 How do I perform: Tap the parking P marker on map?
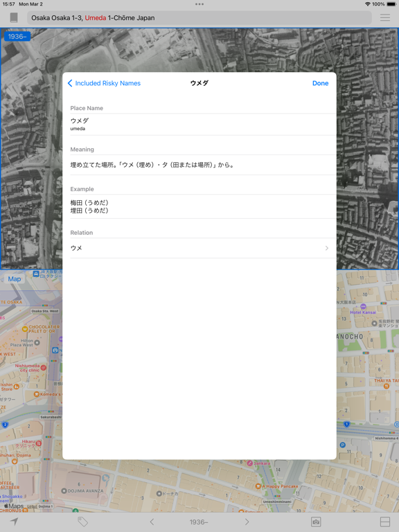tap(342, 445)
